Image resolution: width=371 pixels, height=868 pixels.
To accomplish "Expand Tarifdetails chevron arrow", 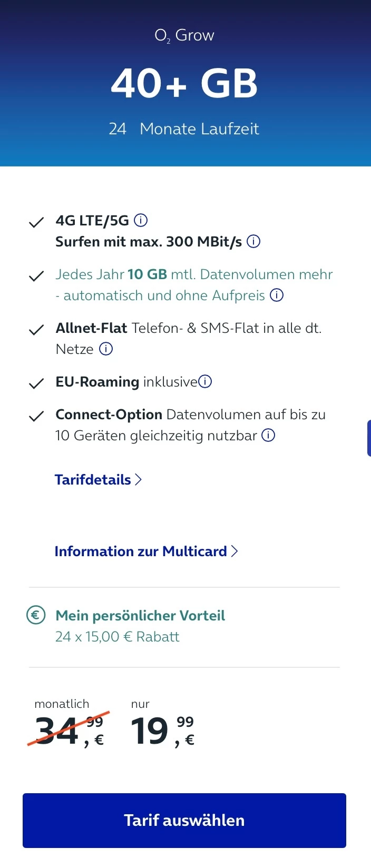I will coord(138,479).
